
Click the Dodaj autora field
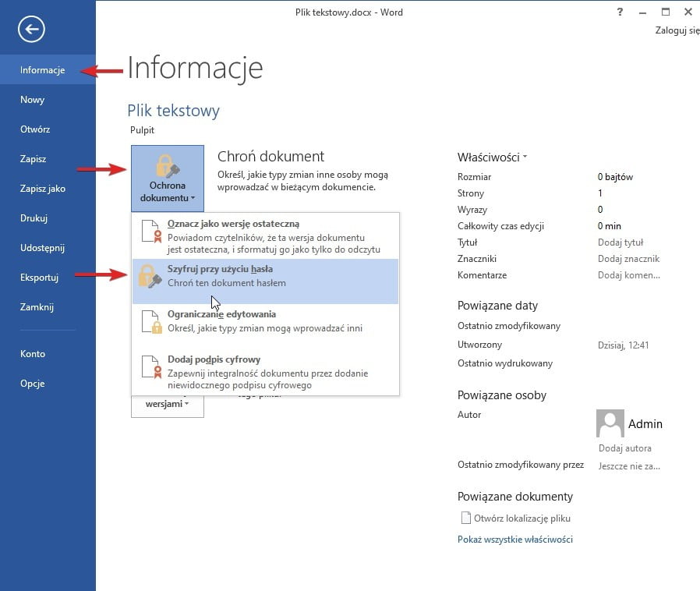click(x=624, y=448)
